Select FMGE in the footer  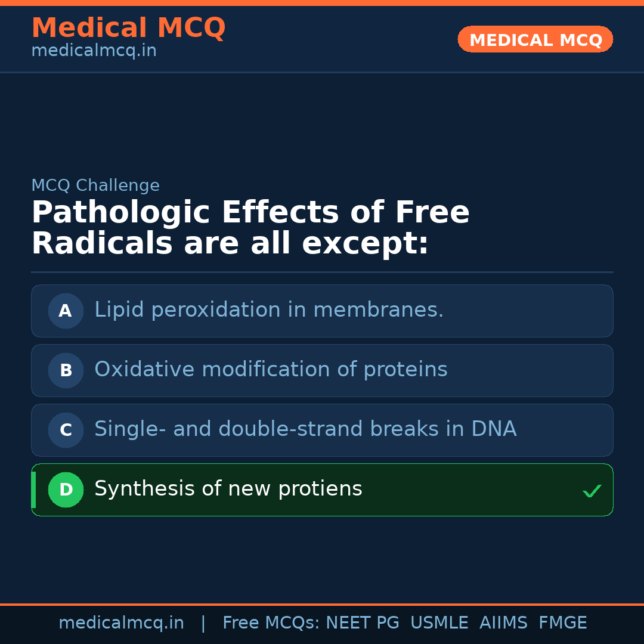point(562,623)
